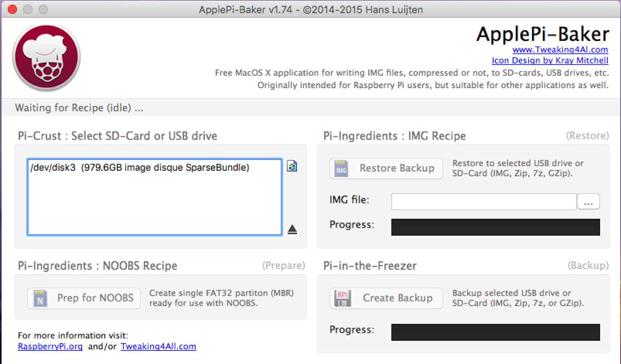
Task: Close the ApplePi-Baker window
Action: click(12, 9)
